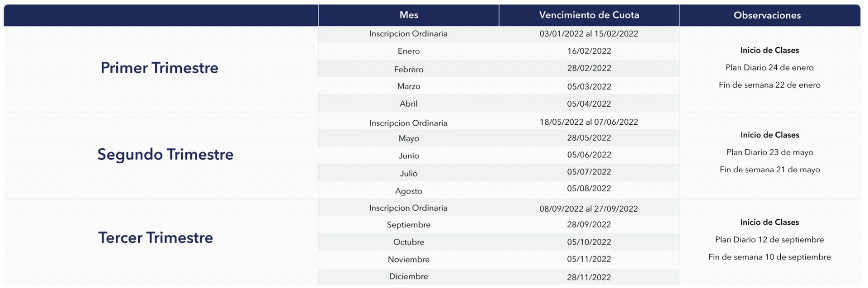The width and height of the screenshot is (868, 288).
Task: Click the Septiembre month cell
Action: [409, 225]
